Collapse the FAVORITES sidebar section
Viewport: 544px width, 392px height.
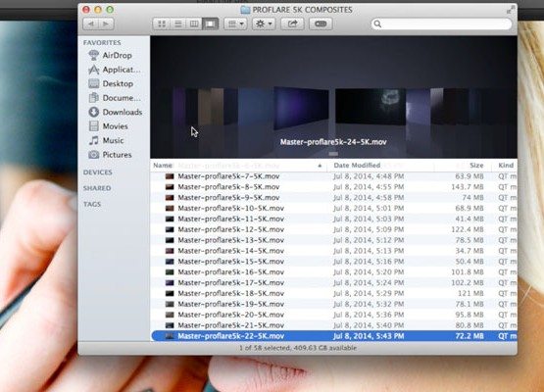click(x=102, y=43)
